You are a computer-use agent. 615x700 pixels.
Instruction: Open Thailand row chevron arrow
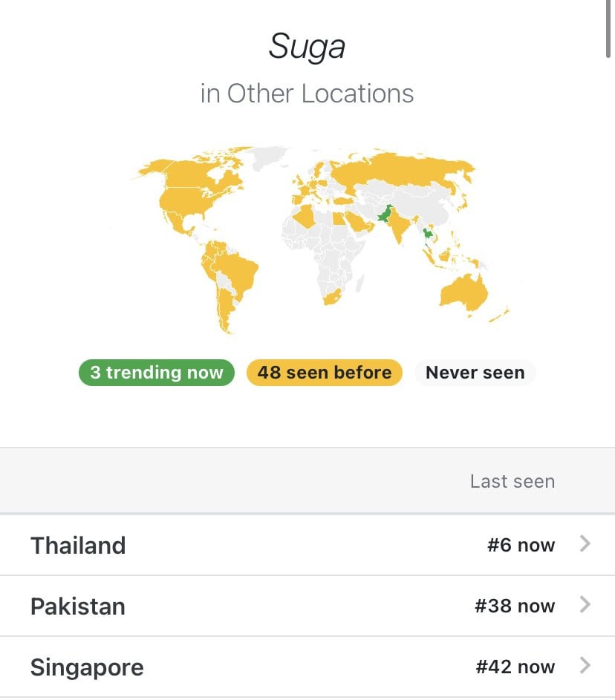coord(585,544)
